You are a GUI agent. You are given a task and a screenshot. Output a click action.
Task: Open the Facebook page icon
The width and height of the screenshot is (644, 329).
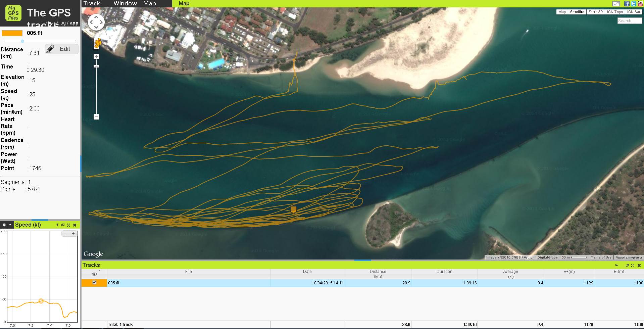click(627, 4)
